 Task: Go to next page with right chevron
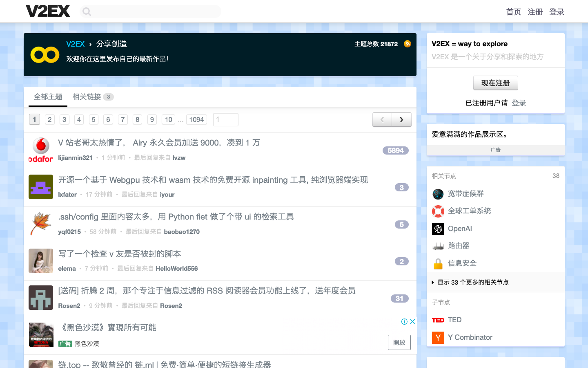(x=401, y=119)
